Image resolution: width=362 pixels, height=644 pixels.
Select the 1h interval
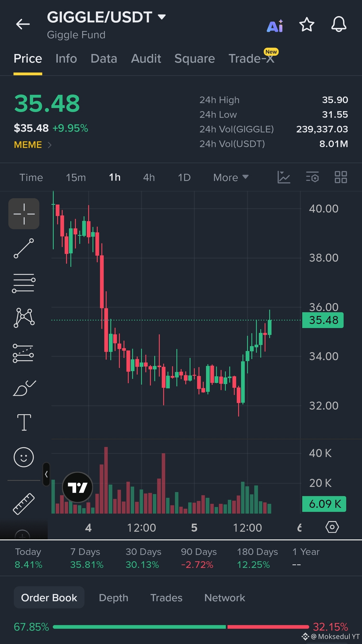click(115, 178)
